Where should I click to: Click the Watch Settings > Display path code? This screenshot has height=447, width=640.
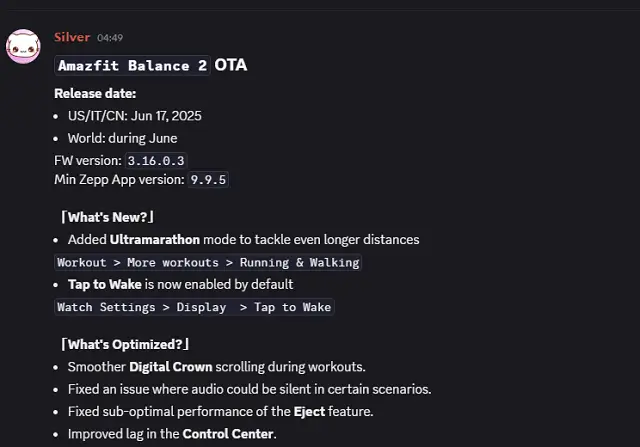tap(194, 307)
